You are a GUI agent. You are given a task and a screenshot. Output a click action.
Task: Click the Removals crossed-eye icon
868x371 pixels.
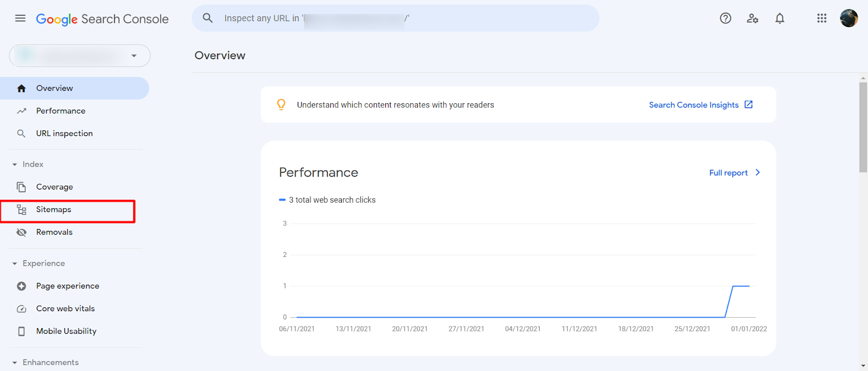21,232
